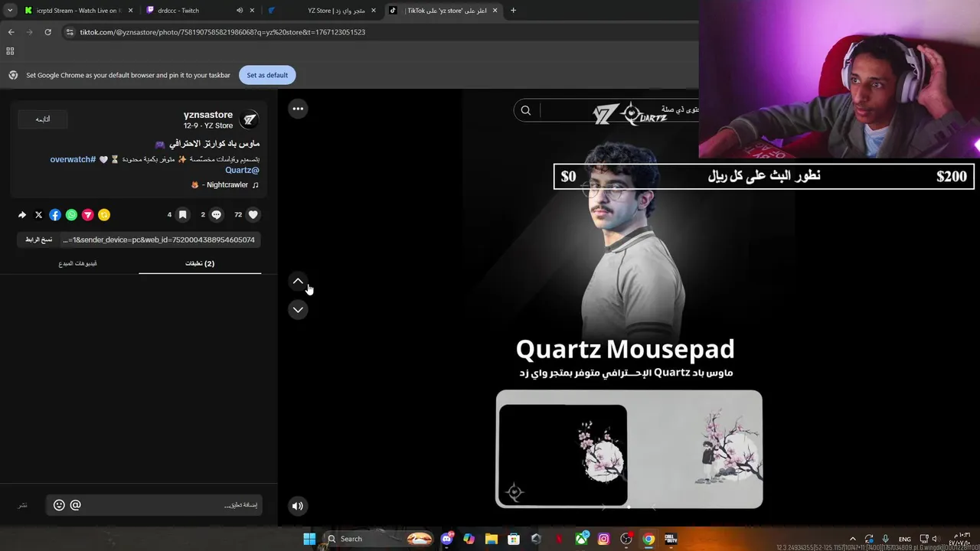Close the TikTok browser tab

pyautogui.click(x=495, y=11)
